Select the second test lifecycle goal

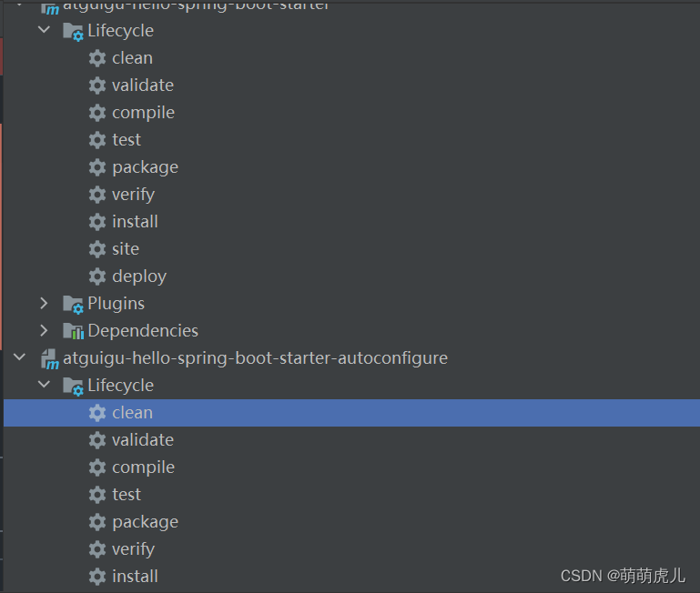127,495
